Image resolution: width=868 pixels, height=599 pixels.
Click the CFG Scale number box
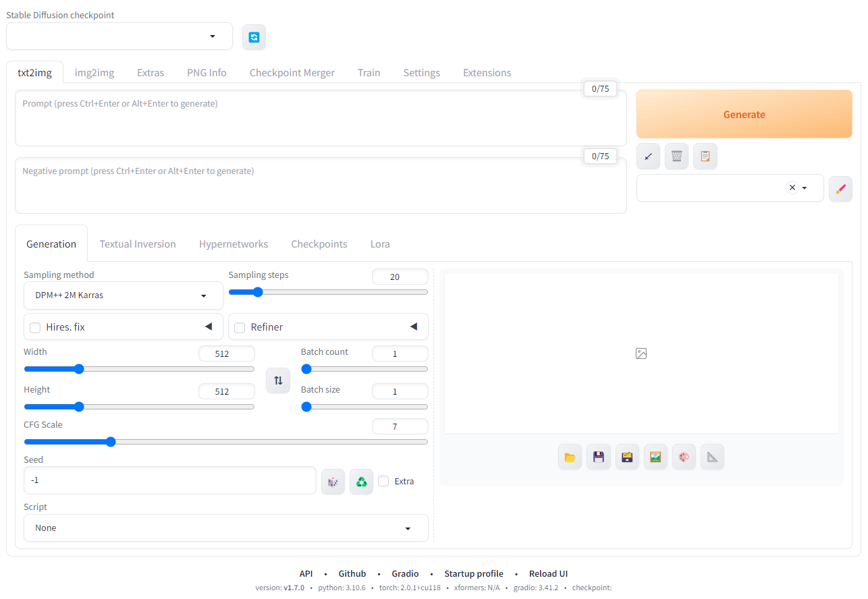click(400, 426)
